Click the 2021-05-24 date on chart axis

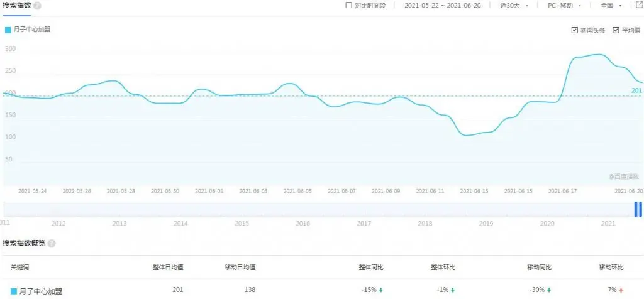[33, 191]
